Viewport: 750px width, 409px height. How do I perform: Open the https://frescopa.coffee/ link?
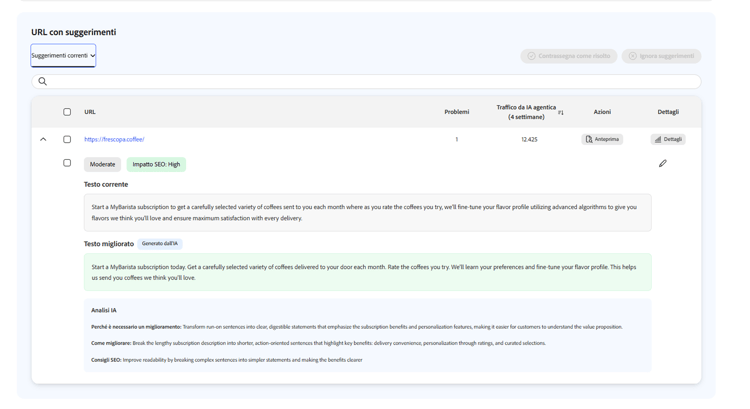114,139
